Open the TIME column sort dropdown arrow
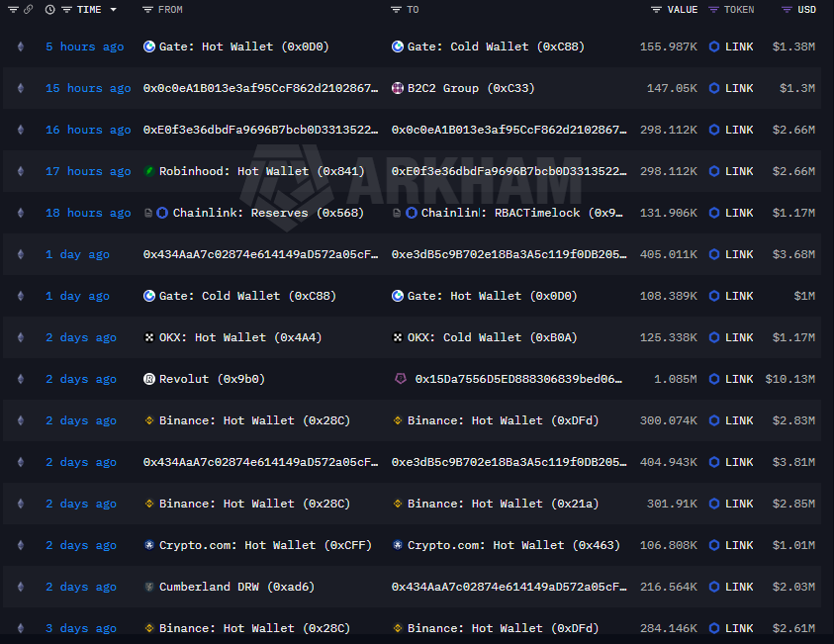This screenshot has height=644, width=834. (x=114, y=10)
